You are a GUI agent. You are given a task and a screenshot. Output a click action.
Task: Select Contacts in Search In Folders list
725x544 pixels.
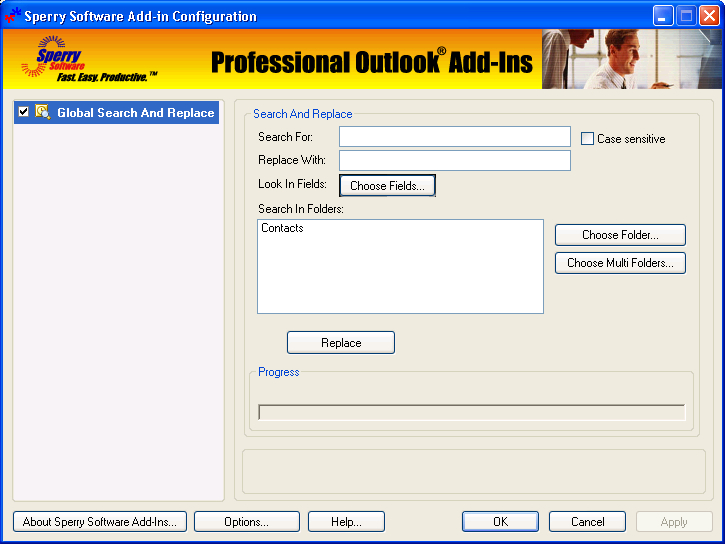coord(282,228)
